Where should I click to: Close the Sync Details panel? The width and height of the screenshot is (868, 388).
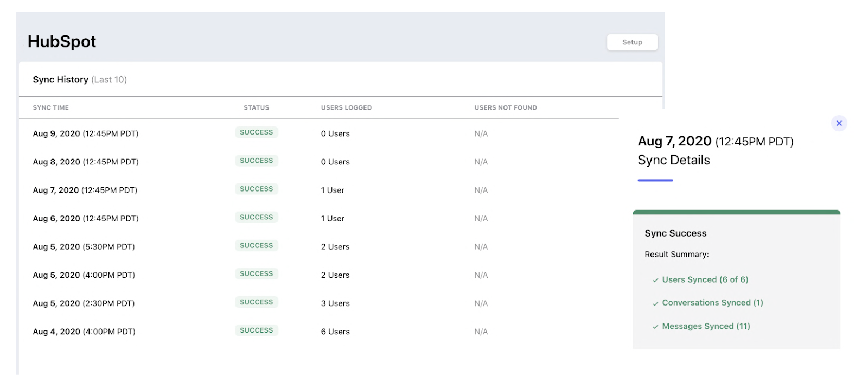[839, 123]
